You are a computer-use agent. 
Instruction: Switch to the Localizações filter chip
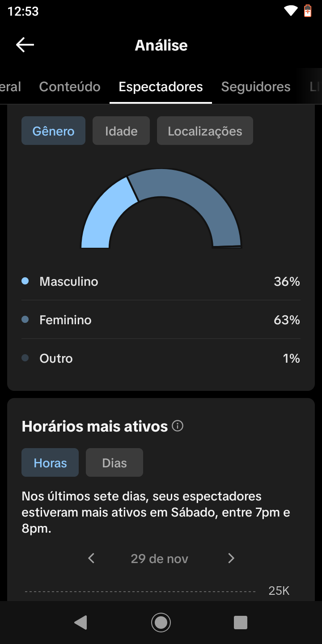[205, 131]
